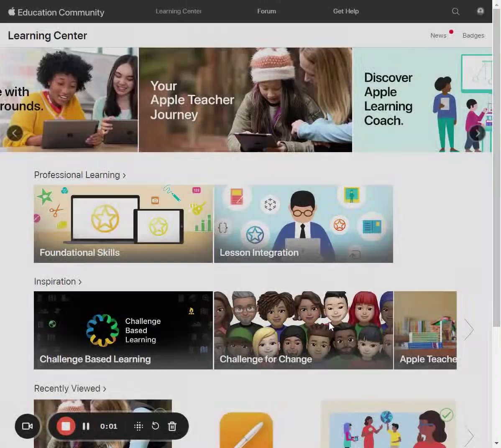Open the Foundational Skills card
This screenshot has width=501, height=448.
point(123,224)
